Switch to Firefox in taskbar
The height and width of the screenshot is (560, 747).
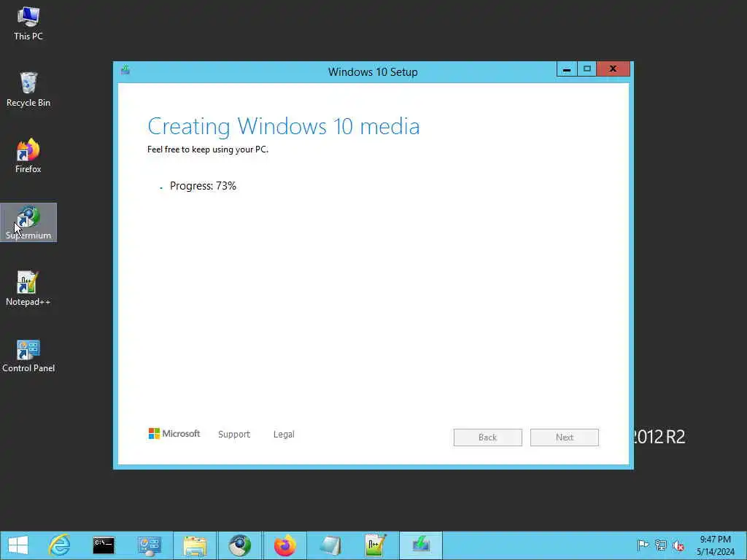pos(285,545)
